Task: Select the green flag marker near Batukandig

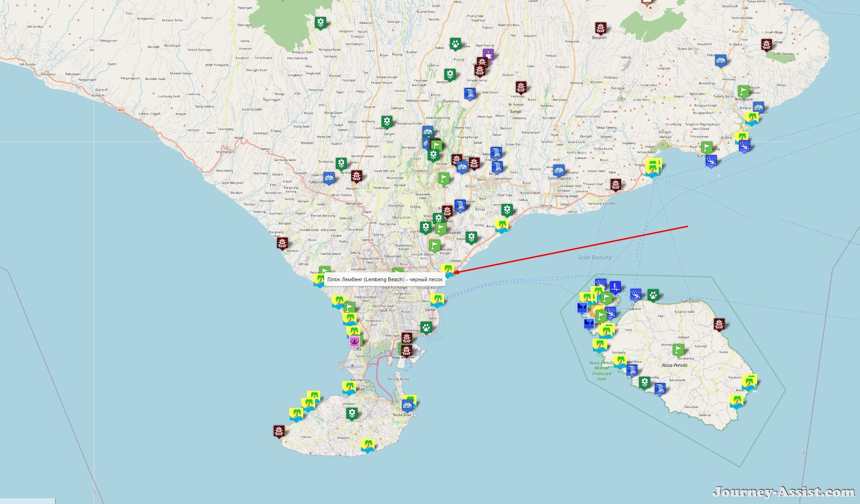Action: pyautogui.click(x=678, y=351)
